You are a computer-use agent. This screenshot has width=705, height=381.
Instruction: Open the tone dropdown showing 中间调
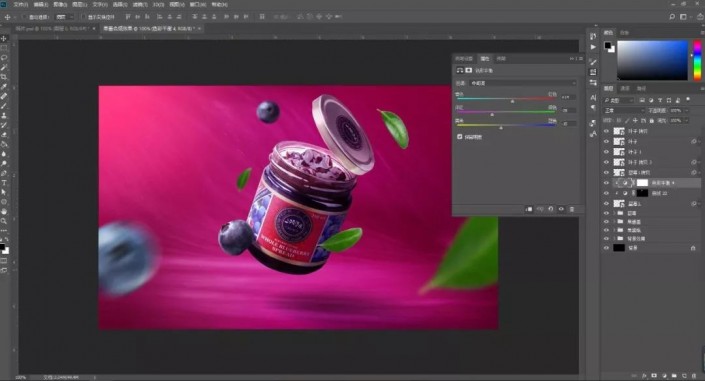(x=522, y=83)
